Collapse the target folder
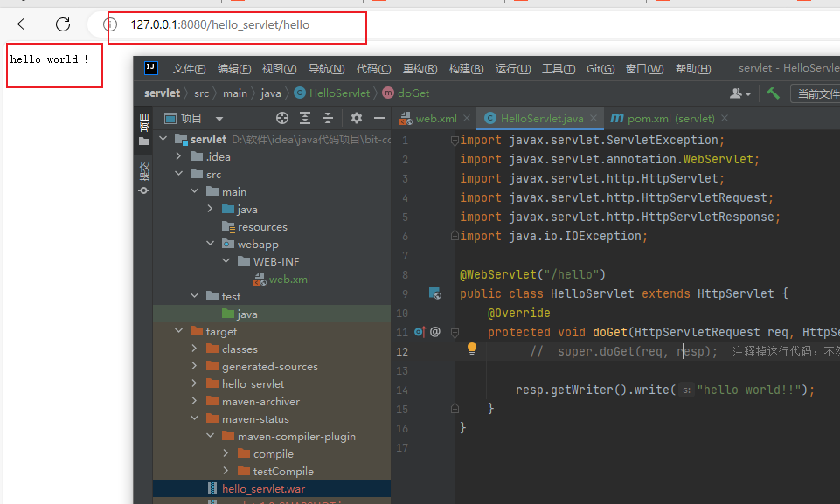Viewport: 840px width, 504px height. coord(179,331)
